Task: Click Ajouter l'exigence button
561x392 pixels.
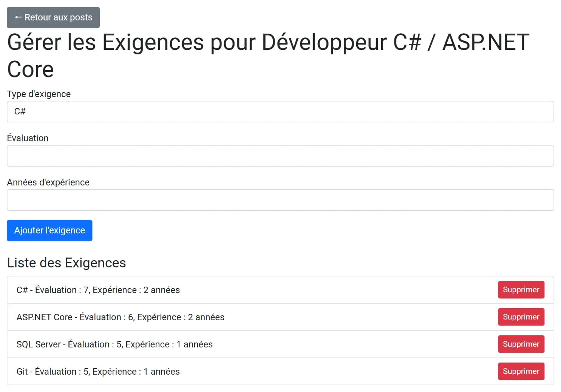Action: pyautogui.click(x=49, y=230)
